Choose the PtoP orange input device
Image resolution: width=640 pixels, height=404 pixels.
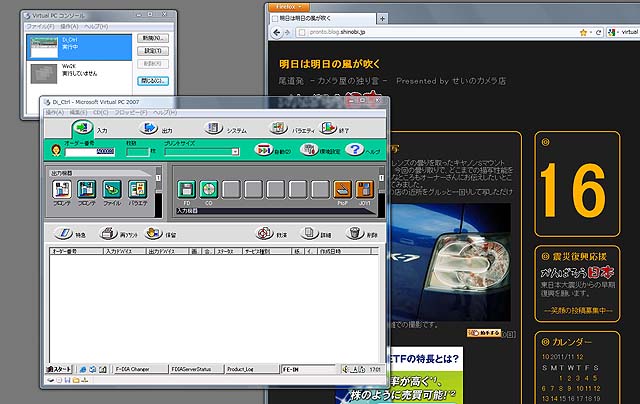[x=342, y=190]
